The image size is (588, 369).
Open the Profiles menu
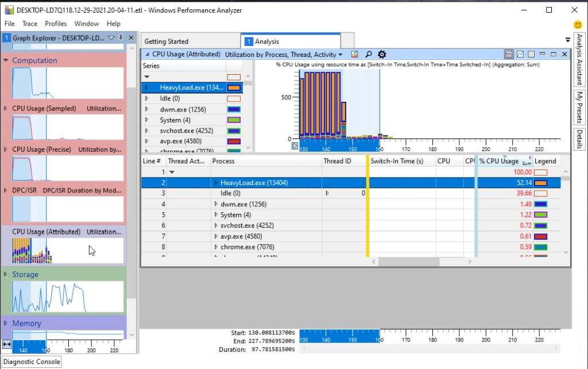[x=56, y=24]
